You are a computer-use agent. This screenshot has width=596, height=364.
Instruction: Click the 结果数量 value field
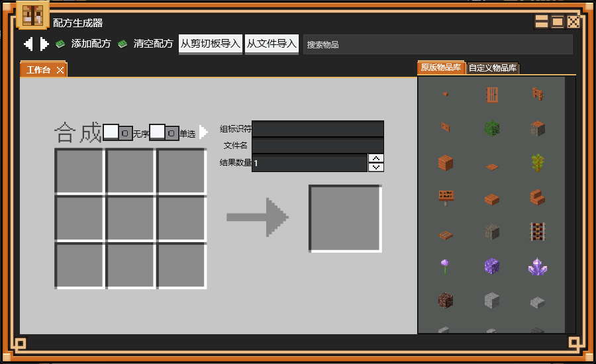310,163
